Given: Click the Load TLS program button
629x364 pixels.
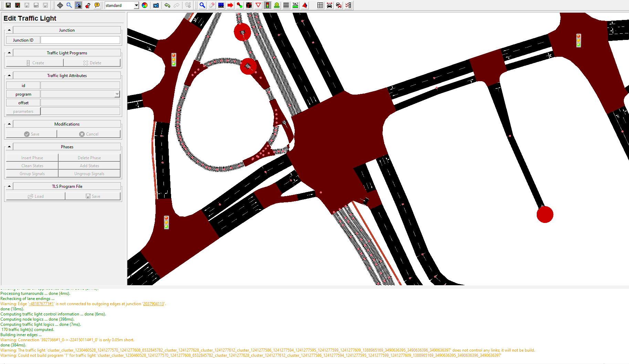Looking at the screenshot, I should (x=36, y=196).
